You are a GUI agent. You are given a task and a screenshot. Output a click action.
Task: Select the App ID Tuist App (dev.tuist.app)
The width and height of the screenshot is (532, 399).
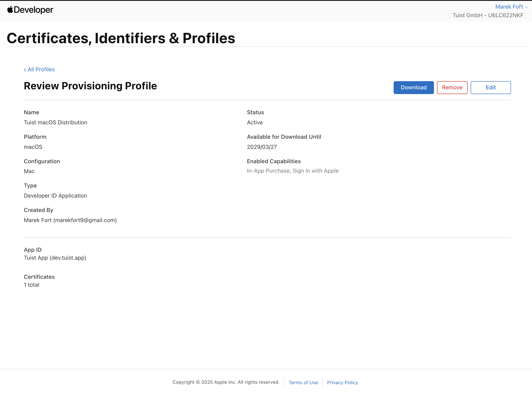click(x=55, y=258)
